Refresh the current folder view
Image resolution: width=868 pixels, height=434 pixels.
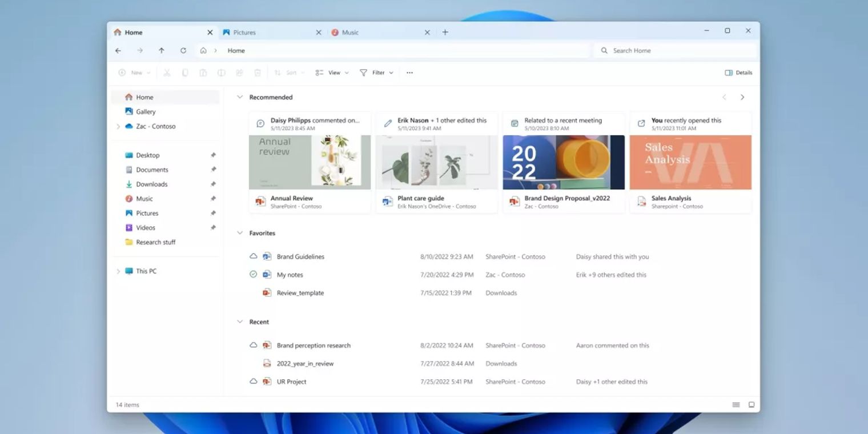[183, 50]
